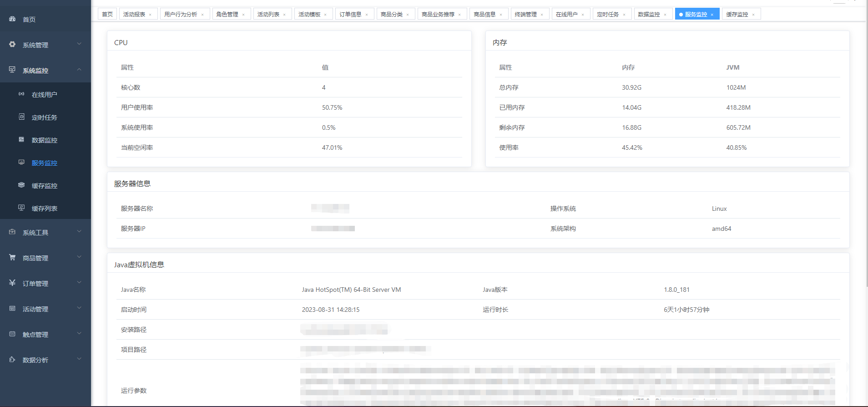Click the 数据分析 icon in sidebar
This screenshot has width=868, height=407.
[x=12, y=360]
